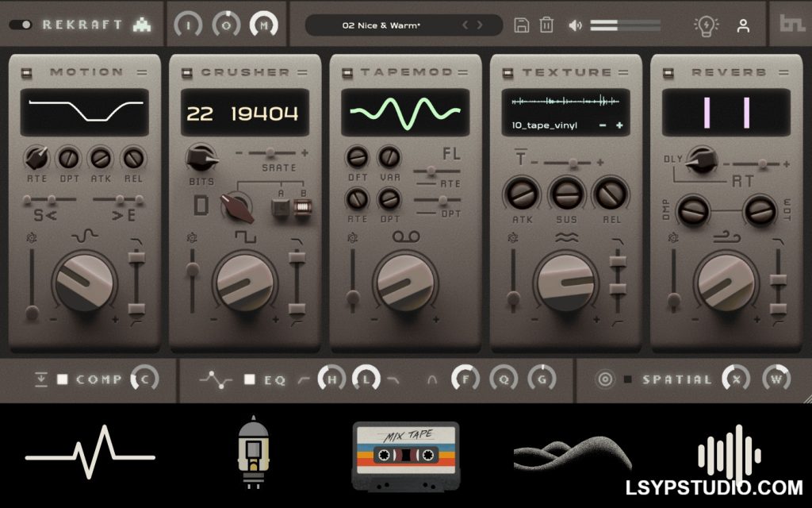The image size is (812, 508).
Task: Adjust the mix knob marked M
Action: (x=264, y=25)
